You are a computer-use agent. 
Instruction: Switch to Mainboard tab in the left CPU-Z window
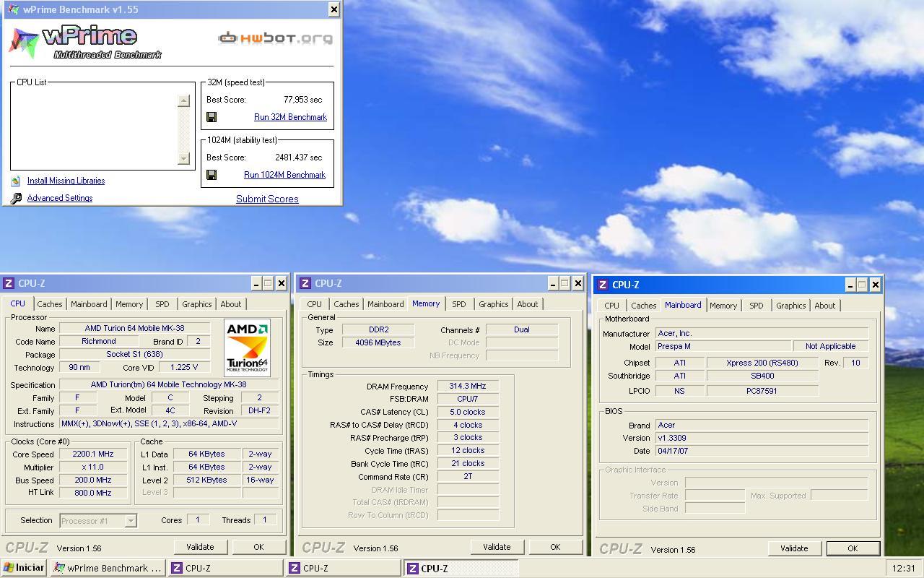(89, 304)
